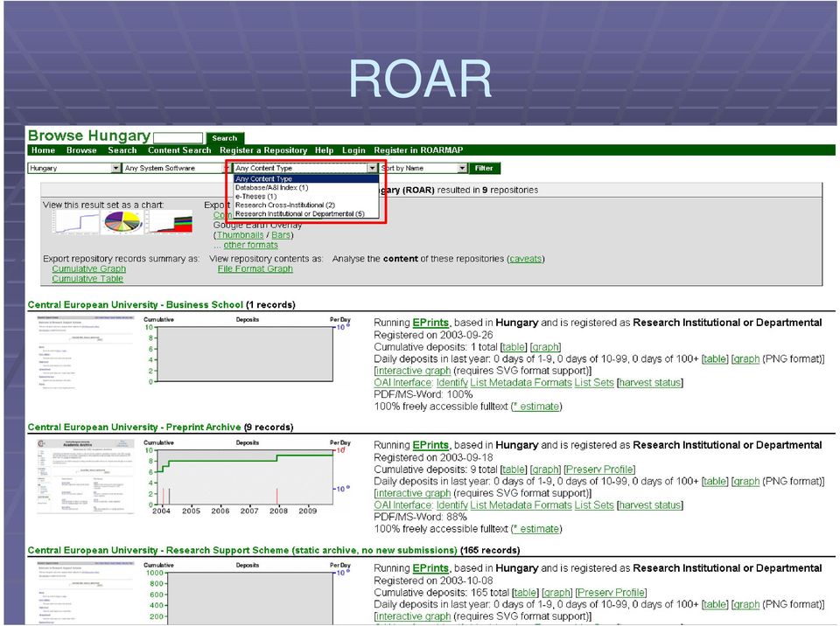840x626 pixels.
Task: Open Search in the navigation bar
Action: pos(122,150)
